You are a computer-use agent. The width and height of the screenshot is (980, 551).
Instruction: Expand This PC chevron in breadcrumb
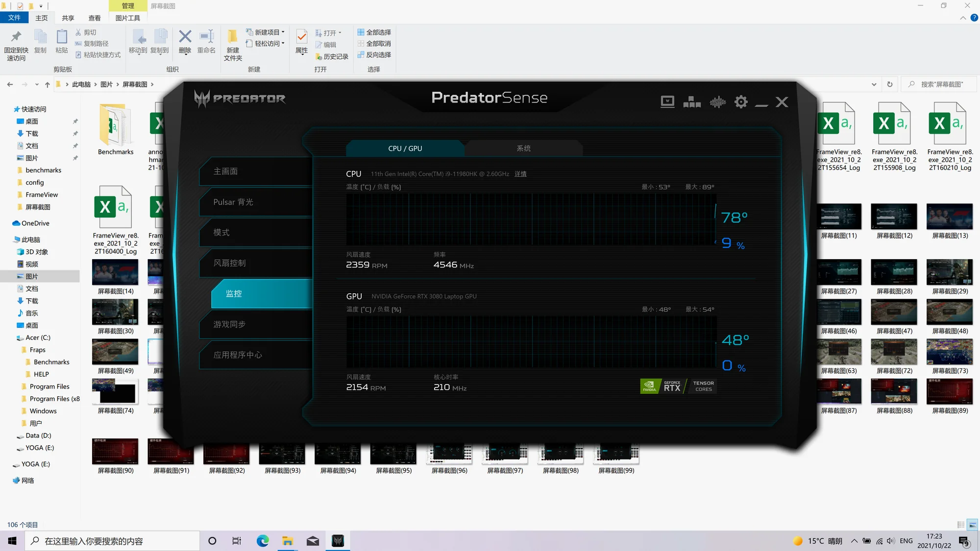coord(96,85)
